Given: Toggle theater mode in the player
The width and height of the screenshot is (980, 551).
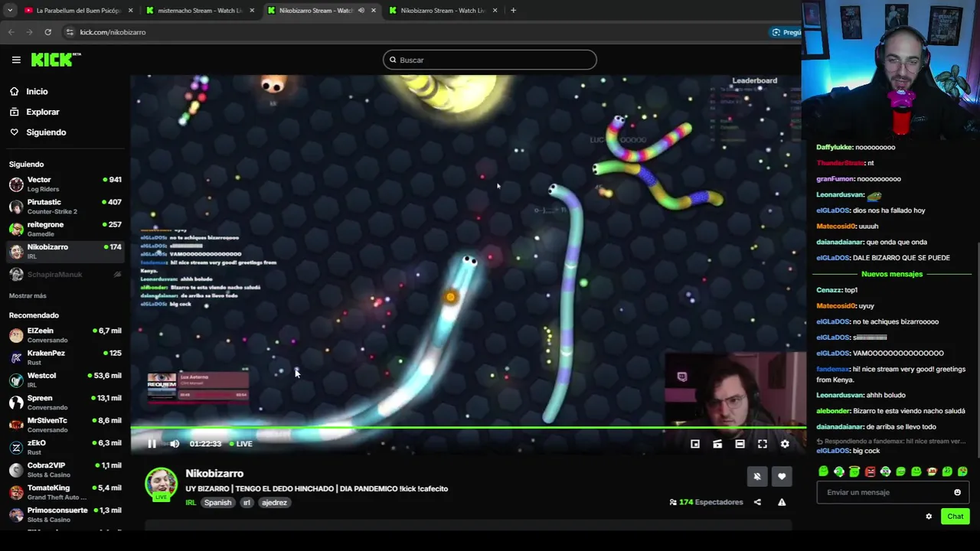Looking at the screenshot, I should 740,444.
